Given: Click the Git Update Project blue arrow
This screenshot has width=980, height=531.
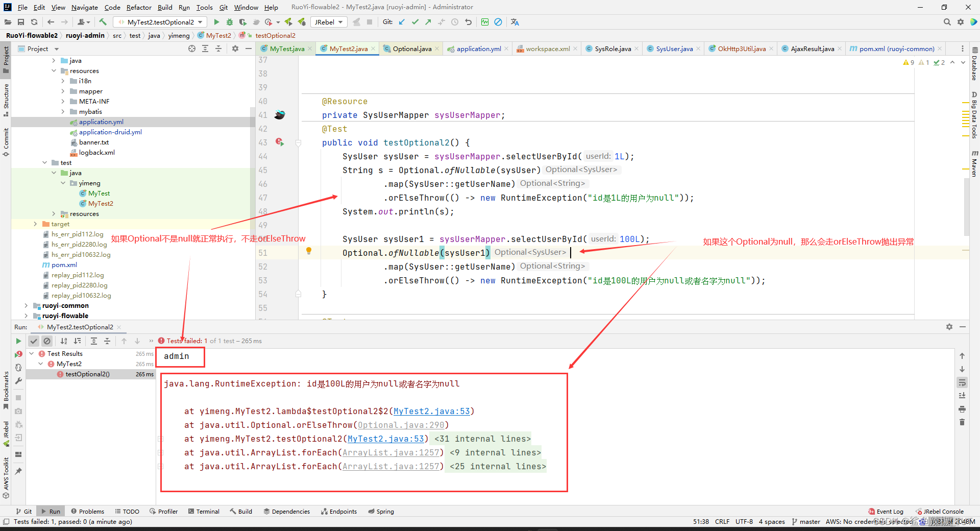Looking at the screenshot, I should 402,22.
